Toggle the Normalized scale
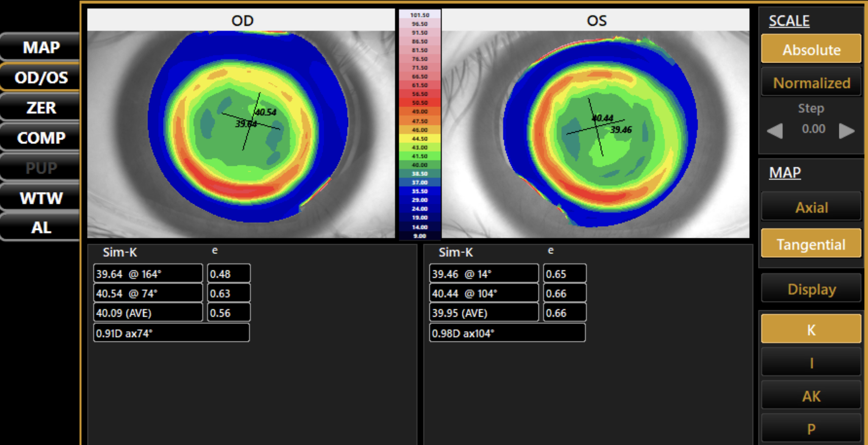Viewport: 868px width, 445px height. coord(811,83)
